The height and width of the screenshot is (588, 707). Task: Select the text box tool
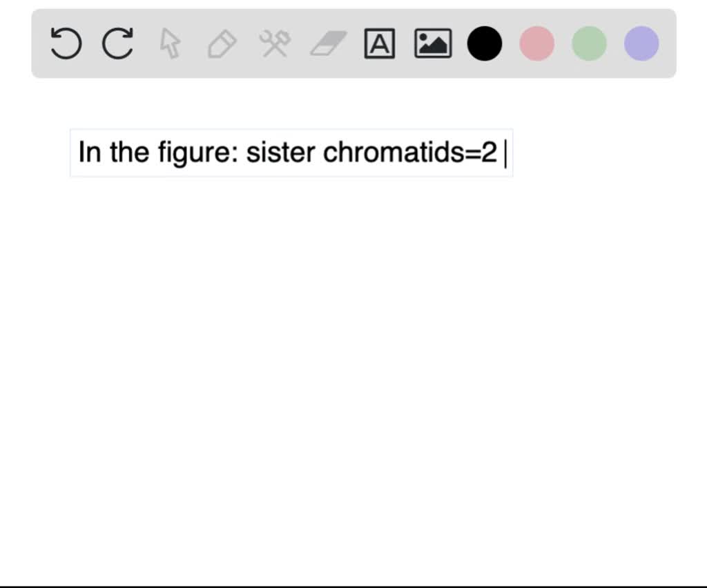(379, 43)
